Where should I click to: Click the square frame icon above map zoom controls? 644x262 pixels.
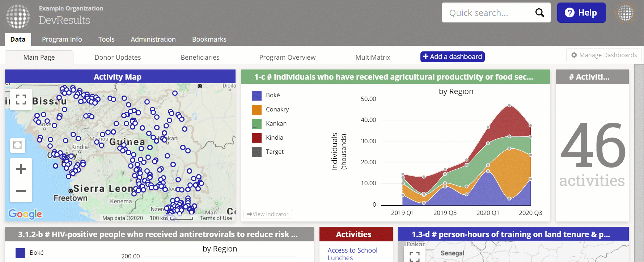[x=18, y=145]
